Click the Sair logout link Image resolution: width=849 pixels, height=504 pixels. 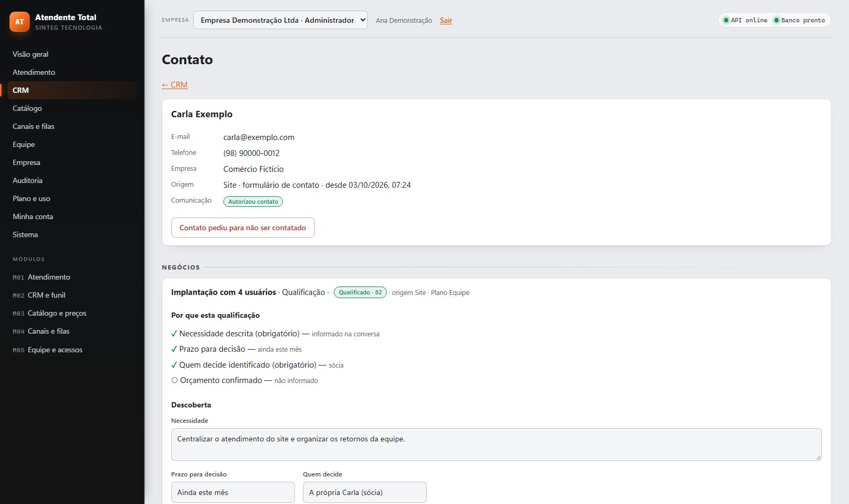click(x=446, y=20)
